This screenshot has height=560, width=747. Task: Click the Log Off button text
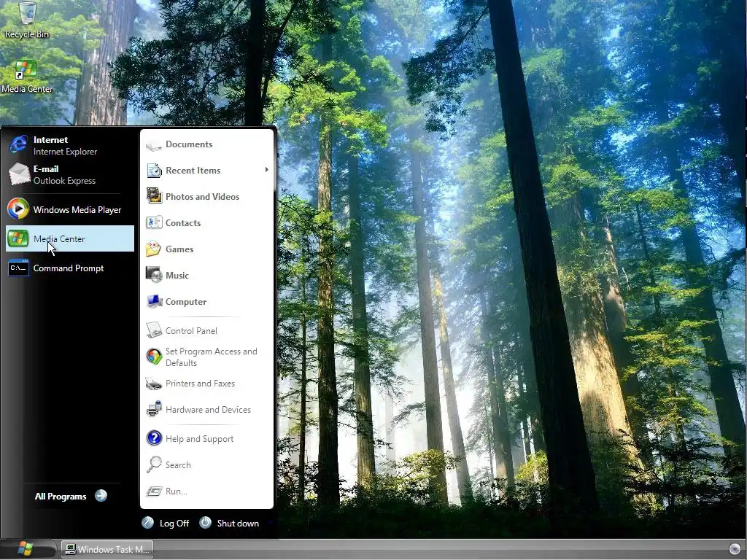(174, 524)
